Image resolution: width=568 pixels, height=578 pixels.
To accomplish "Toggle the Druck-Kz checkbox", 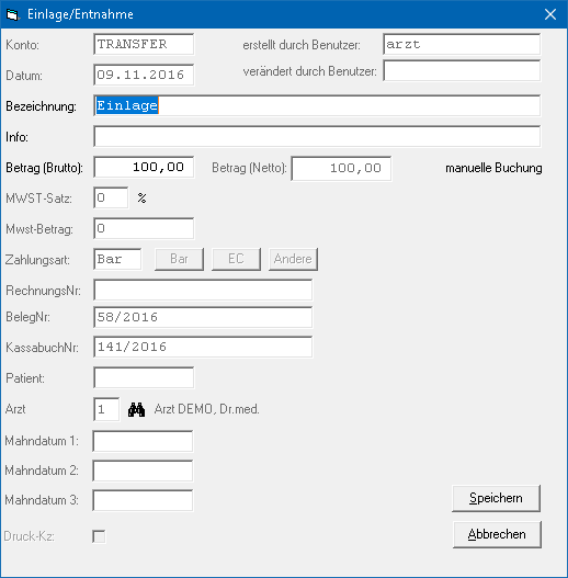I will click(99, 536).
